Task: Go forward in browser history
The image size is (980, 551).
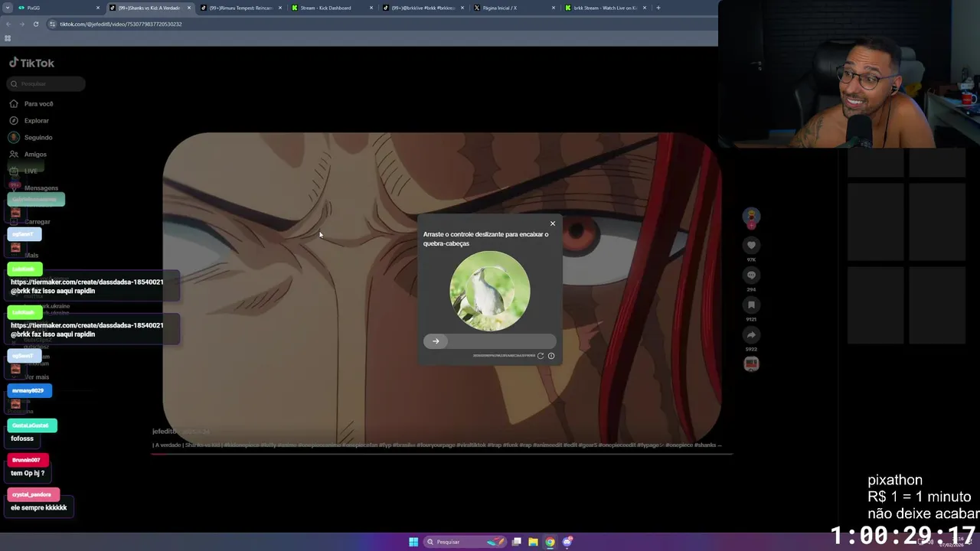Action: coord(21,24)
